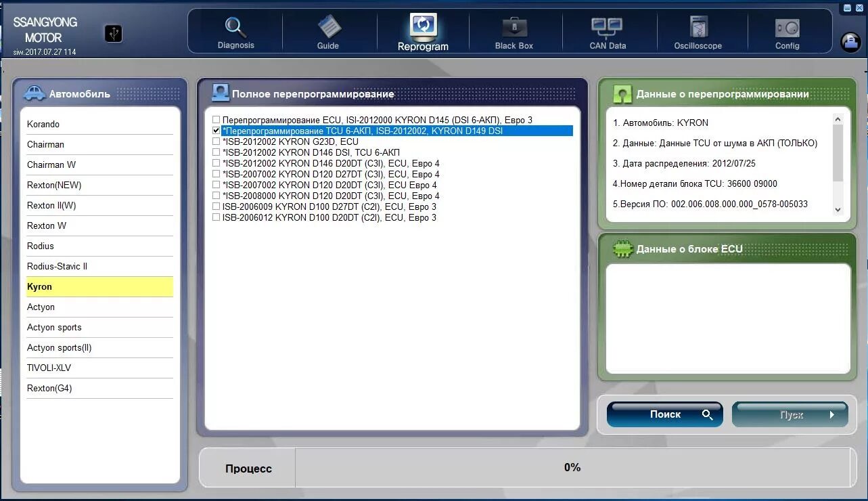Click the car icon in Автомобиль header
Viewport: 868px width, 501px height.
(35, 93)
